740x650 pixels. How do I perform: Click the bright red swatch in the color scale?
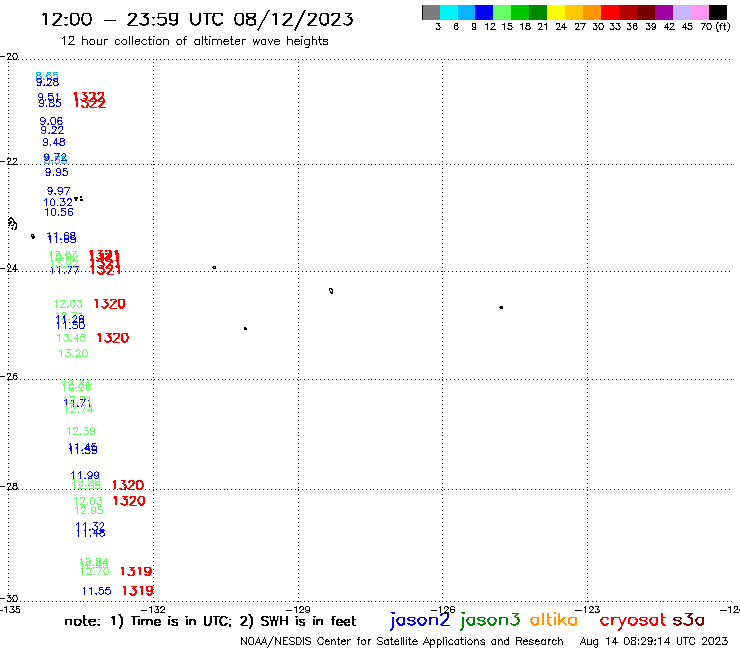pyautogui.click(x=610, y=12)
